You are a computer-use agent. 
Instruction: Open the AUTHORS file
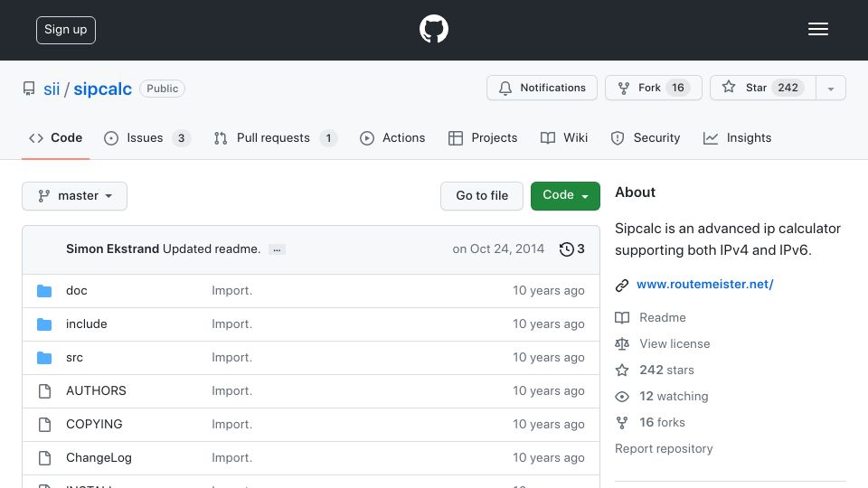click(x=96, y=390)
